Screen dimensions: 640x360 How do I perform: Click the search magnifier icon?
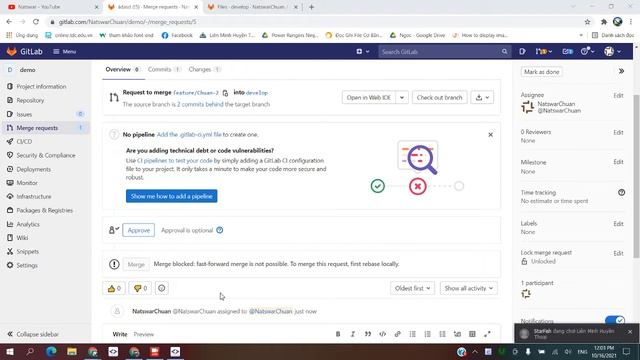504,51
